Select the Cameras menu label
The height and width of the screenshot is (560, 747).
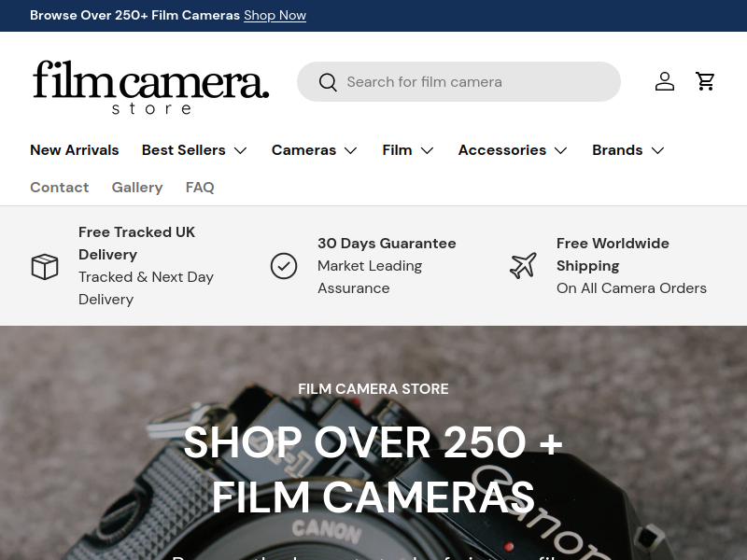[x=304, y=150]
